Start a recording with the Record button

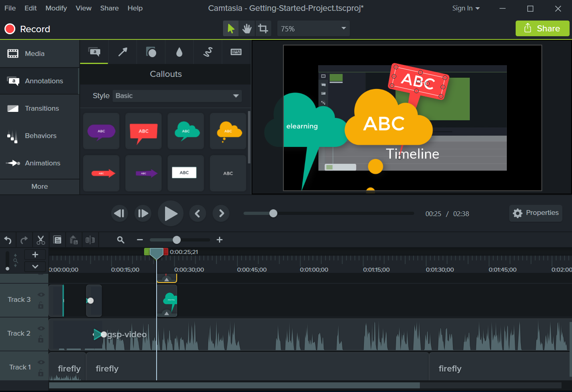27,29
